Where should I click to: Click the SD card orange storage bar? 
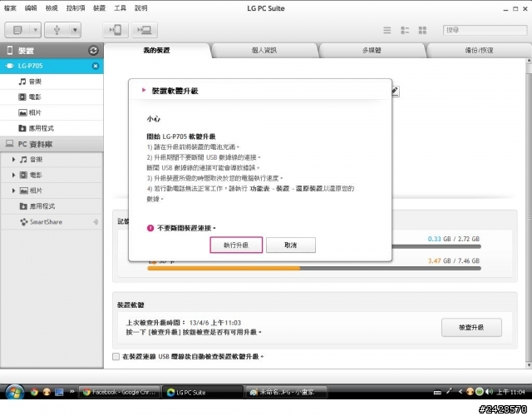[x=224, y=268]
